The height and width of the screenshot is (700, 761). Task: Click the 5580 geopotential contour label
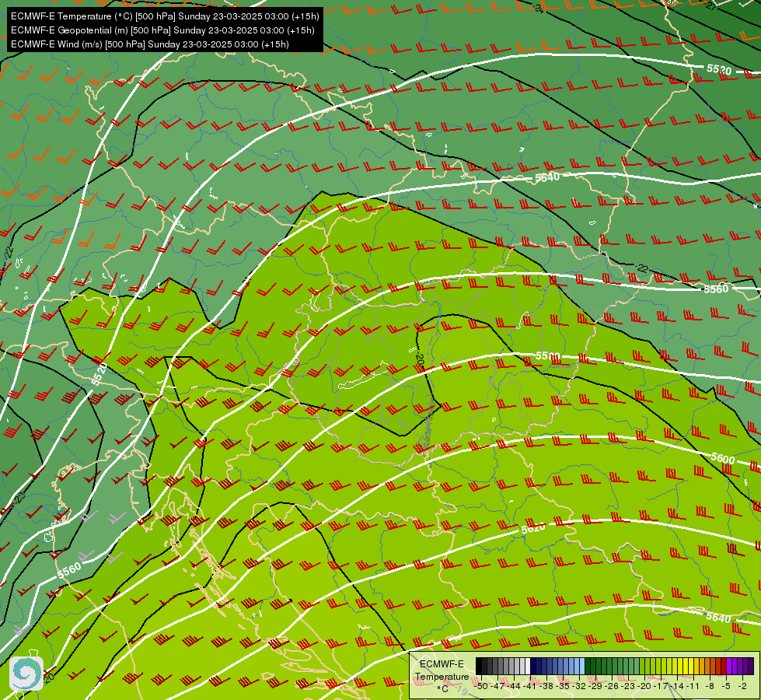tap(548, 356)
